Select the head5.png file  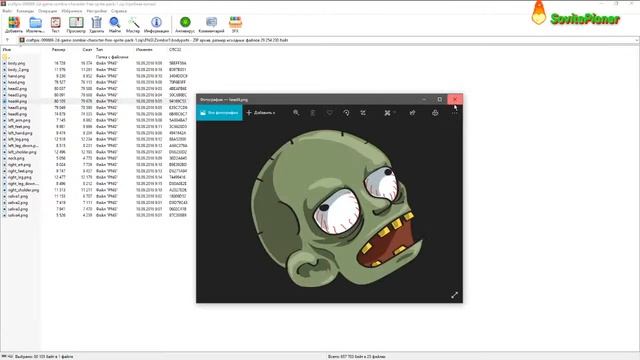(x=17, y=108)
